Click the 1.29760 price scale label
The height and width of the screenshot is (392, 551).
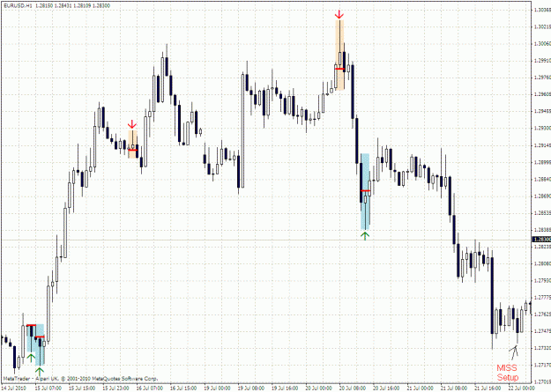[542, 78]
